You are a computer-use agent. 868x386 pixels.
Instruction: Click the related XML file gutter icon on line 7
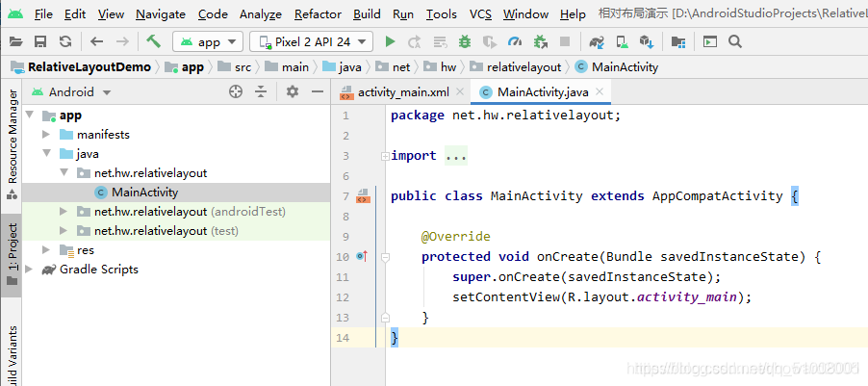point(363,196)
